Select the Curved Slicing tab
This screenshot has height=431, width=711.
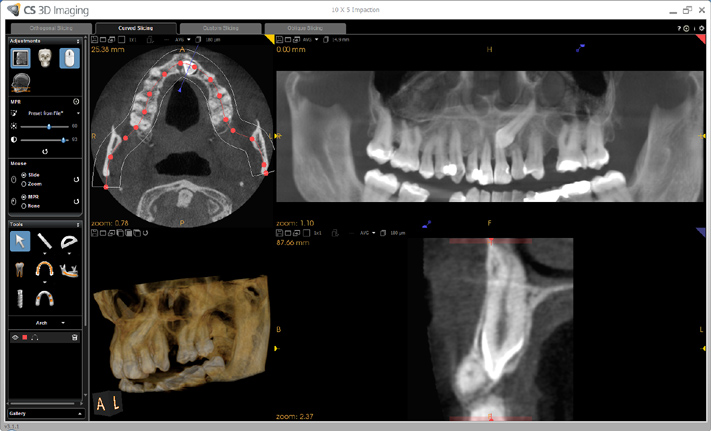(136, 28)
